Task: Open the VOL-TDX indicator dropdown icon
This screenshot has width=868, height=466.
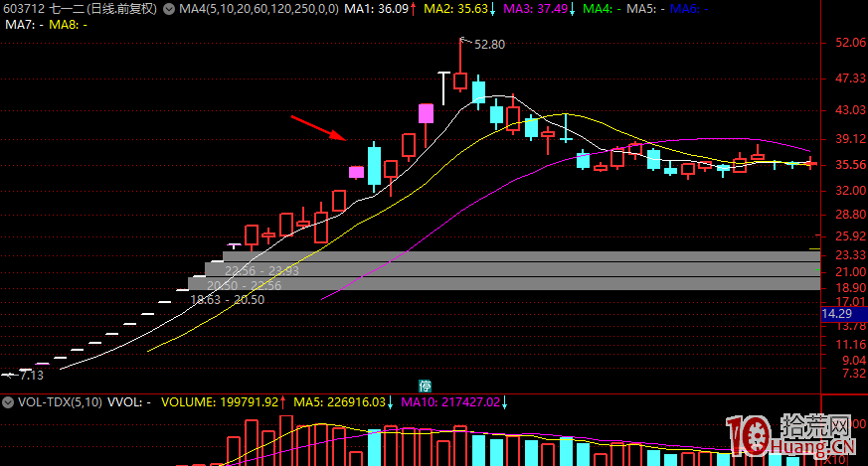Action: (x=8, y=402)
